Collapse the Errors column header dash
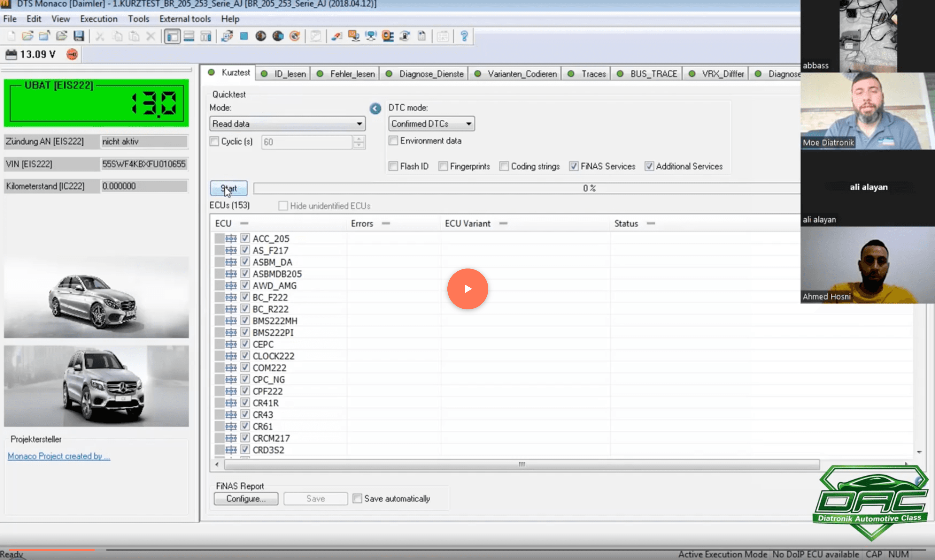The width and height of the screenshot is (935, 560). (386, 223)
